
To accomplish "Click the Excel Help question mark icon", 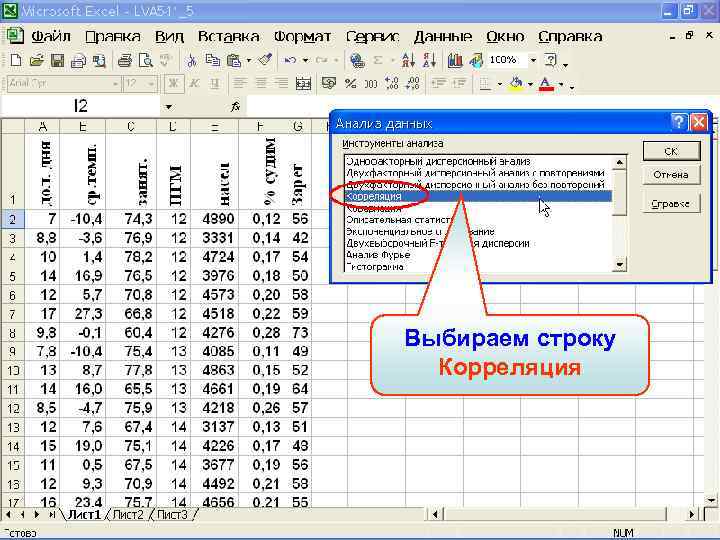I will click(550, 60).
